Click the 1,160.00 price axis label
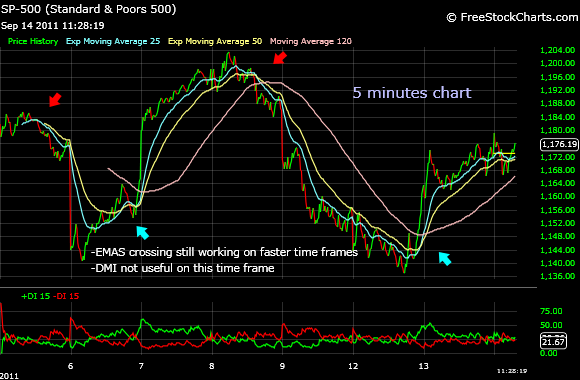The height and width of the screenshot is (380, 580). click(557, 196)
